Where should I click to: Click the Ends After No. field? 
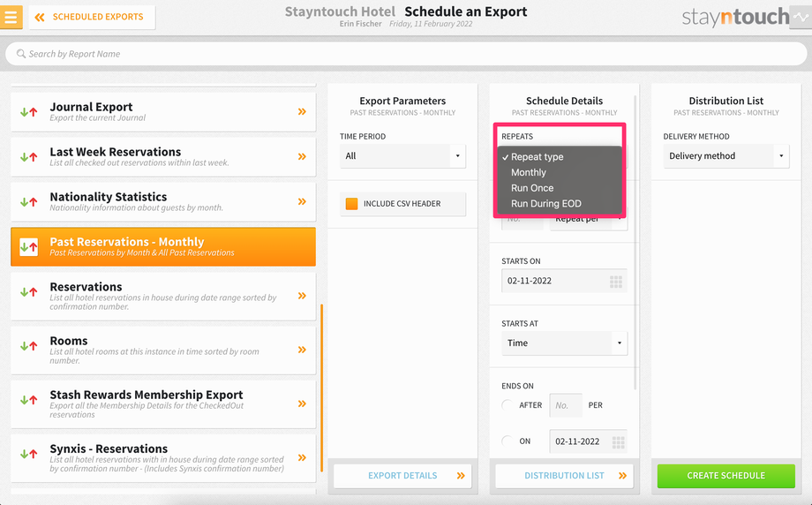pos(566,405)
